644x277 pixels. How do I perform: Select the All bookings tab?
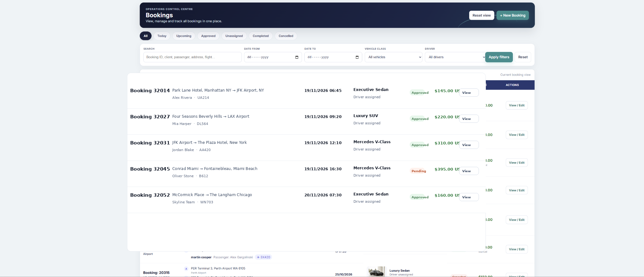pos(146,36)
